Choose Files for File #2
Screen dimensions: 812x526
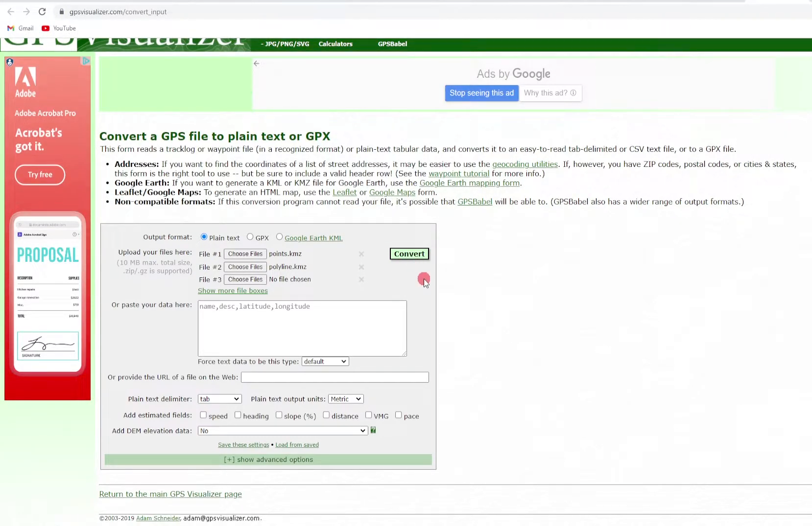click(x=245, y=267)
